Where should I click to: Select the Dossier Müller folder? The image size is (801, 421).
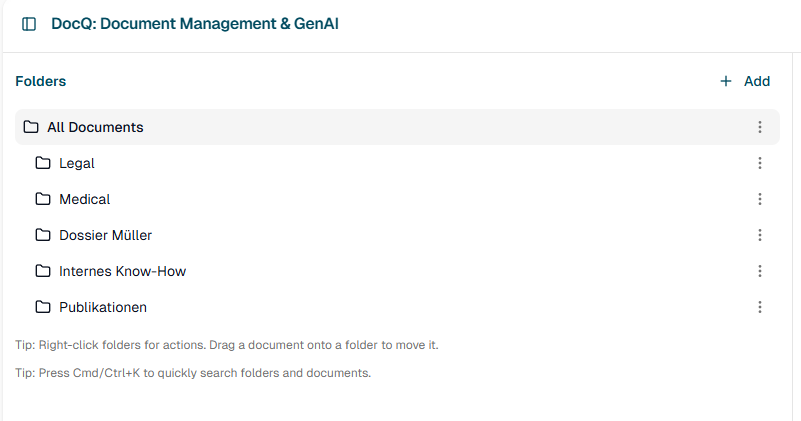[105, 235]
